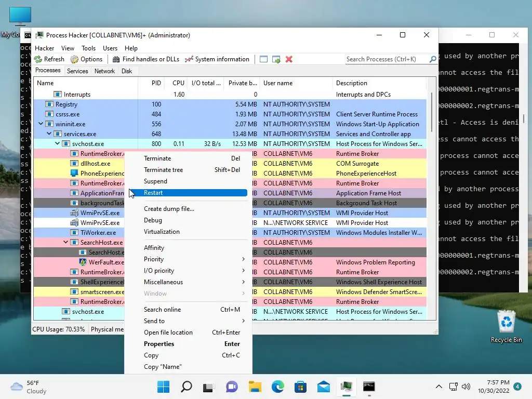Image resolution: width=532 pixels, height=399 pixels.
Task: Select the Interrupts row
Action: click(x=230, y=95)
